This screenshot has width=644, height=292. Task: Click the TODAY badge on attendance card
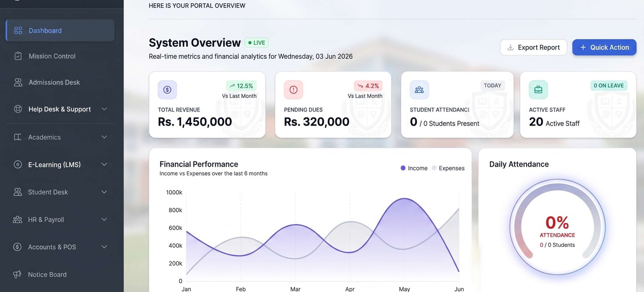pyautogui.click(x=492, y=85)
